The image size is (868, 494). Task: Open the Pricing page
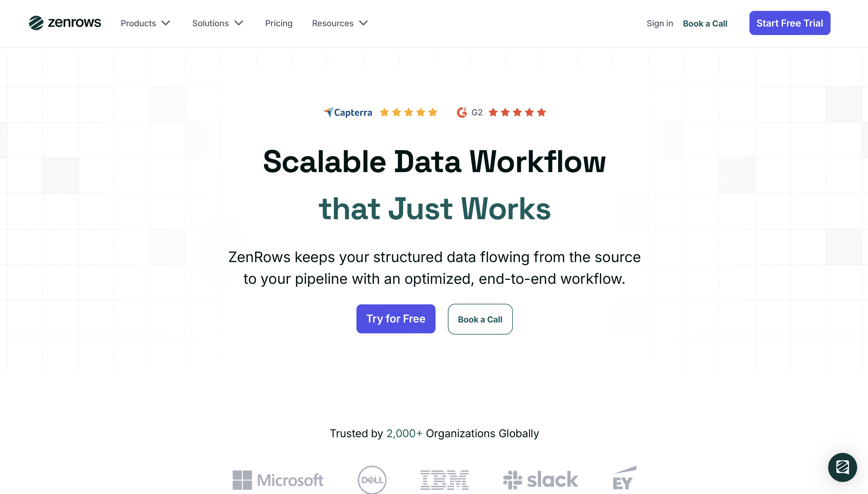279,23
